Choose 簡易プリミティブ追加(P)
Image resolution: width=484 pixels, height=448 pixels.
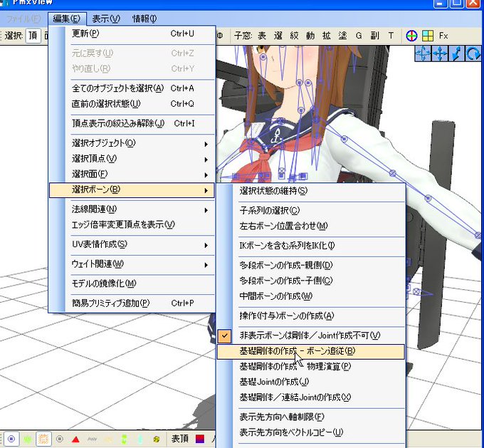point(132,303)
